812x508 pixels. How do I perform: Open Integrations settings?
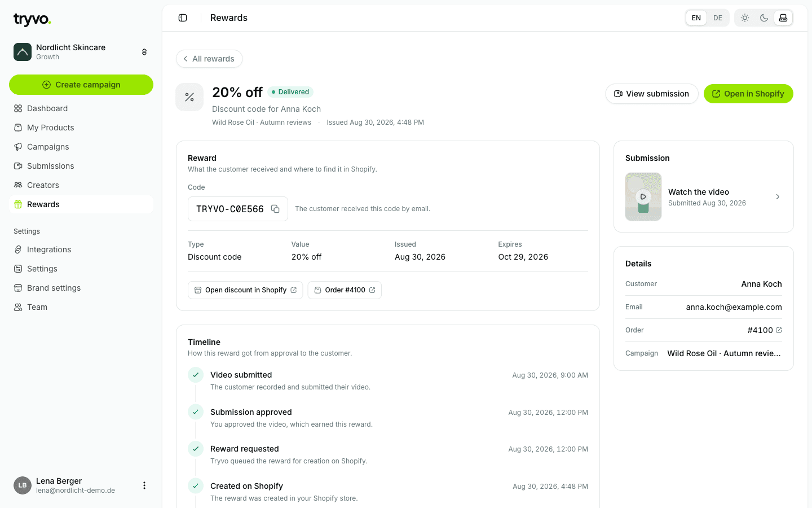81,249
